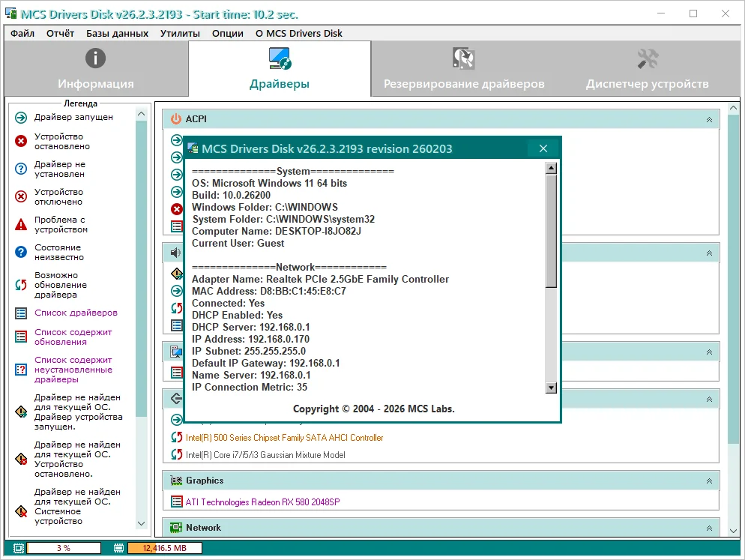
Task: Collapse the ACPI category section
Action: 708,120
